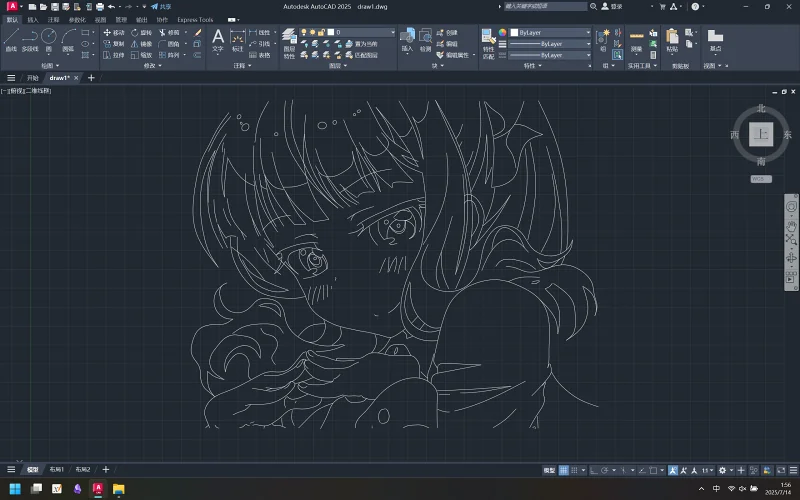800x500 pixels.
Task: Click 匹配图层 (Match Layer) button
Action: [x=361, y=55]
